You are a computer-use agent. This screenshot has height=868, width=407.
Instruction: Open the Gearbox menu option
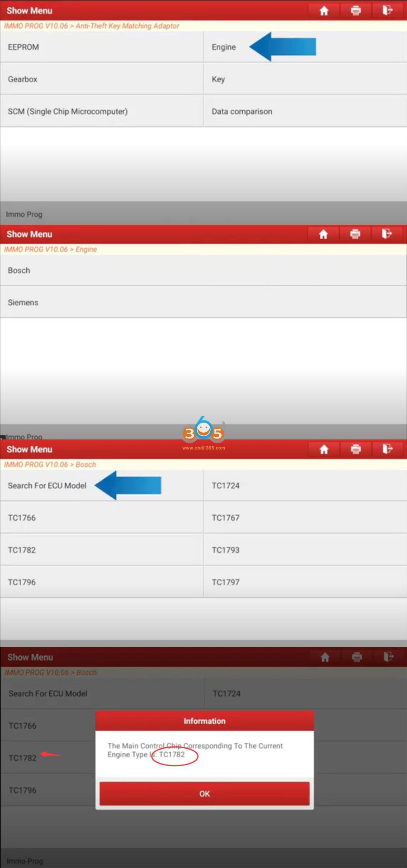[102, 79]
